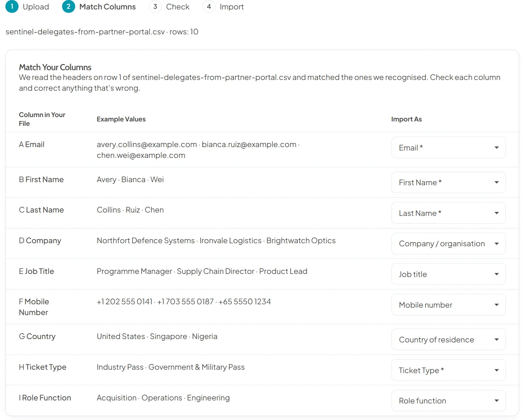Open the Ticket Type mapping dropdown
Viewport: 524px width, 420px height.
click(448, 370)
